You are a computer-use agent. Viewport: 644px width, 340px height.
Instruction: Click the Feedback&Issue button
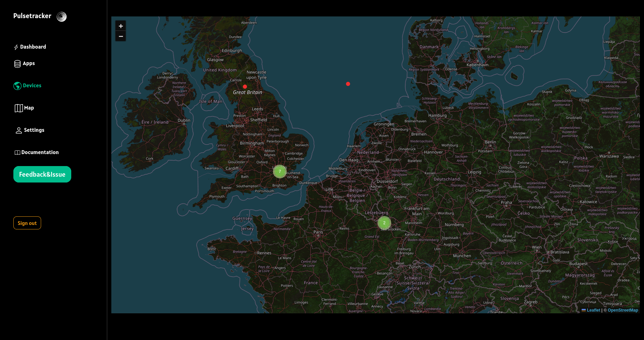click(42, 174)
